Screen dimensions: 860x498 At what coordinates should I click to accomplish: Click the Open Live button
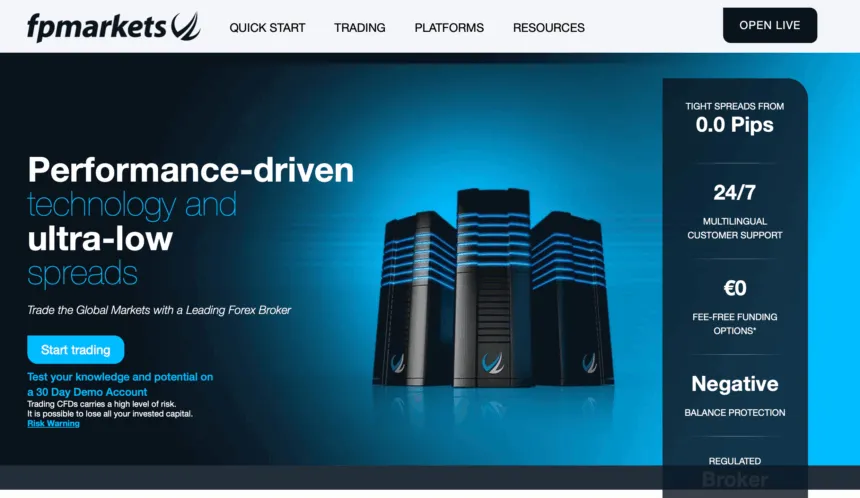pos(770,25)
